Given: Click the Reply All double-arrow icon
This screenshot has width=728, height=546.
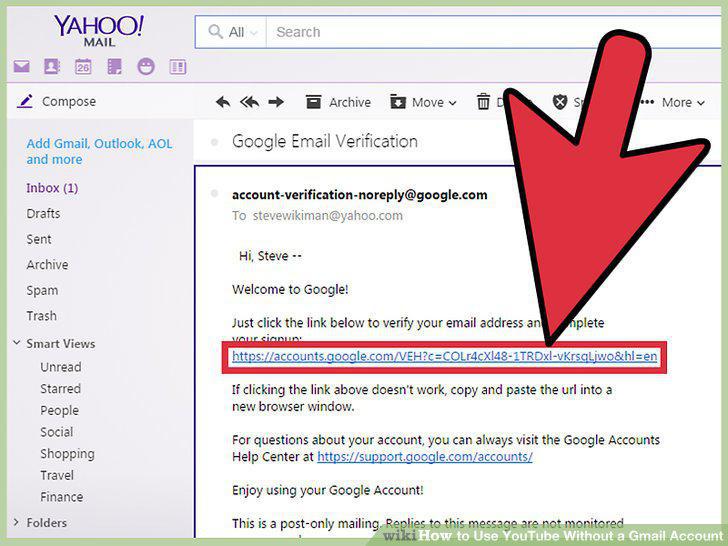Looking at the screenshot, I should 249,102.
